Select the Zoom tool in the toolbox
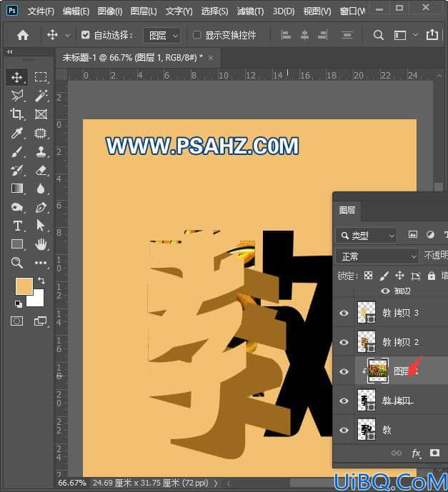 point(16,262)
